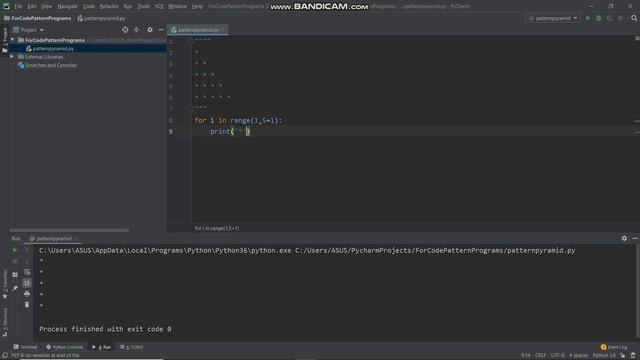
Task: Toggle scroll to end in Run console
Action: pyautogui.click(x=27, y=283)
